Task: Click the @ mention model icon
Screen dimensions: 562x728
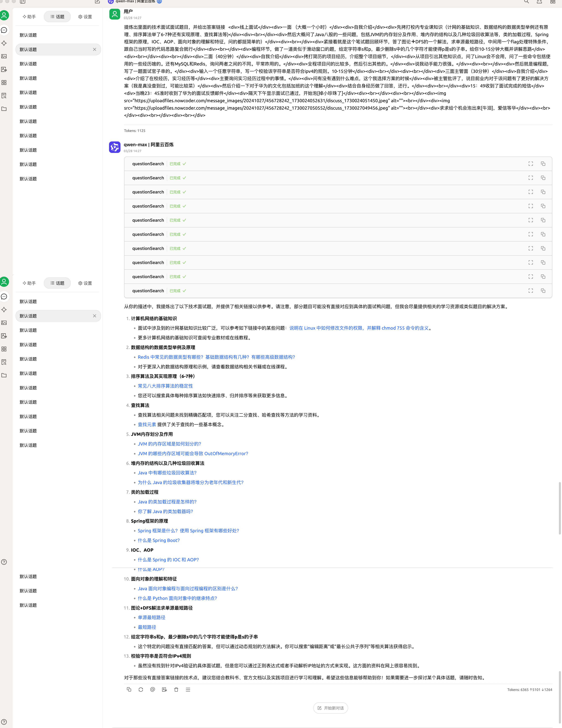Action: coord(153,689)
